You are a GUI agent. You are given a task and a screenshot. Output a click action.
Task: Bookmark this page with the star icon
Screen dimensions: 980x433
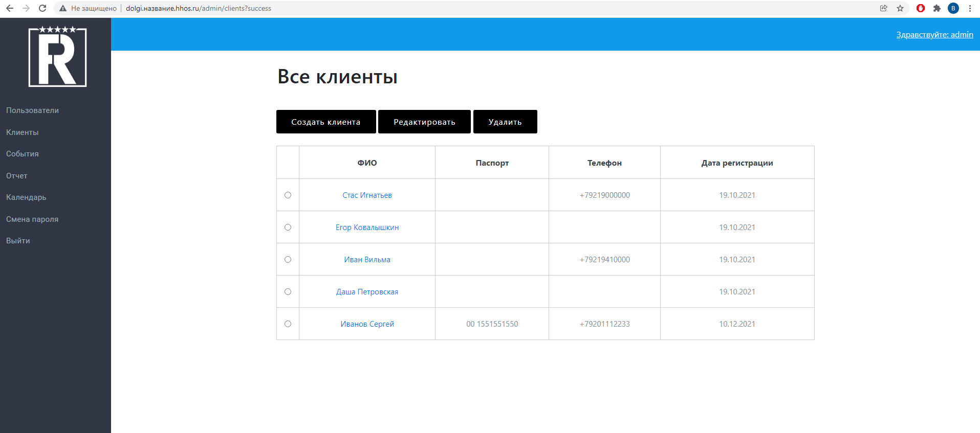[x=900, y=8]
